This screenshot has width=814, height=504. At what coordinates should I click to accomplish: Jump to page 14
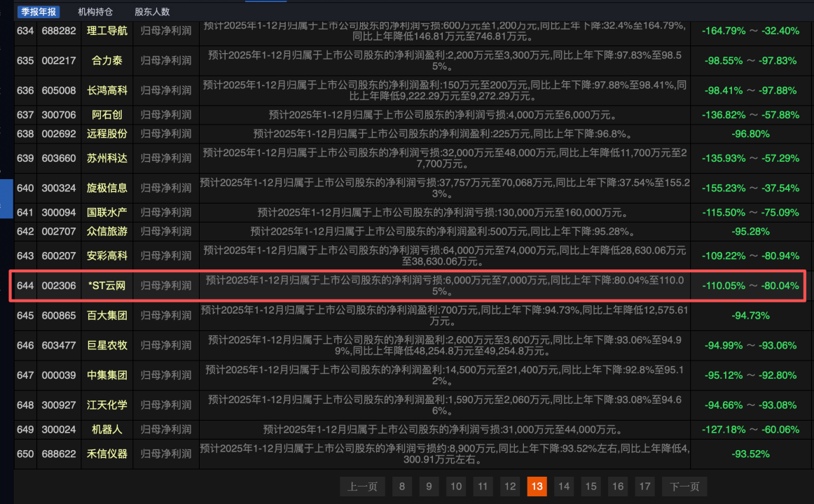click(564, 486)
